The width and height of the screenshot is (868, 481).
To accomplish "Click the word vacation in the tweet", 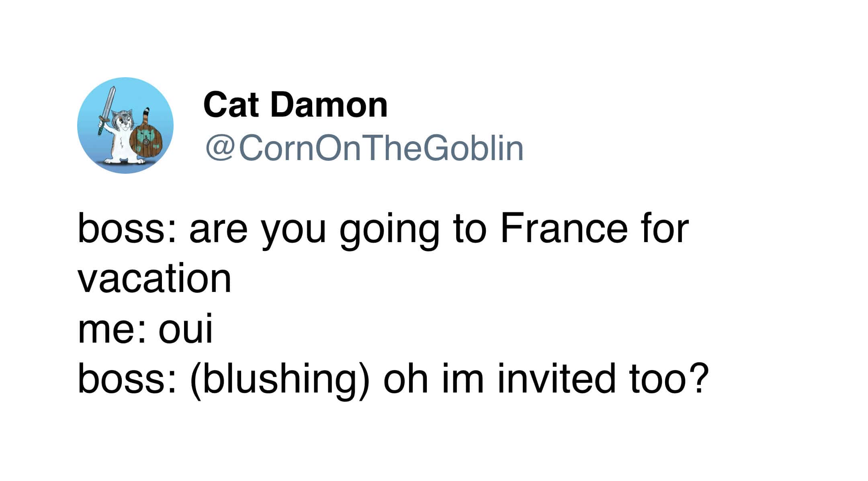I will click(154, 279).
